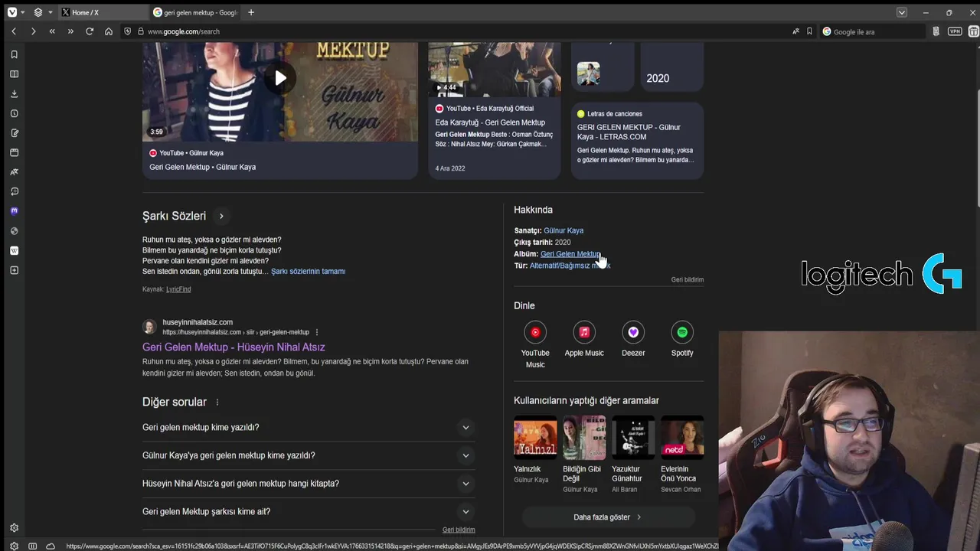Go forward with the forward arrow
This screenshot has width=980, height=551.
coord(33,31)
